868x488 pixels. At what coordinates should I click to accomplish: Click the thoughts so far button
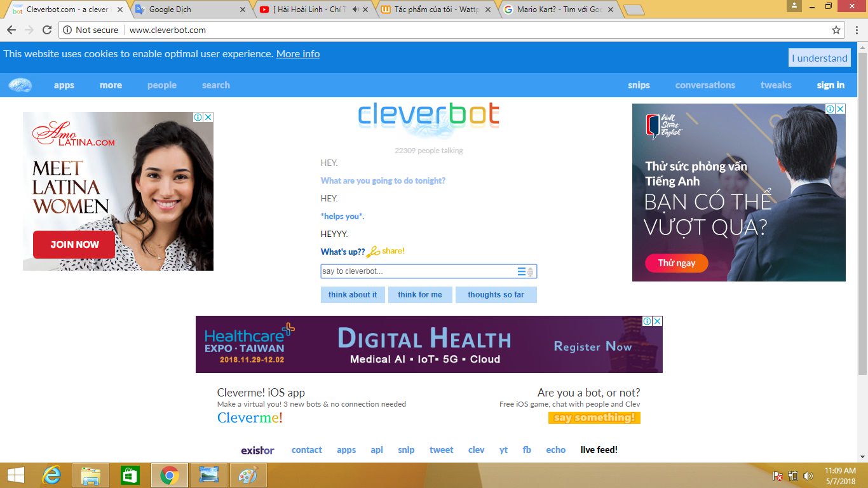496,295
